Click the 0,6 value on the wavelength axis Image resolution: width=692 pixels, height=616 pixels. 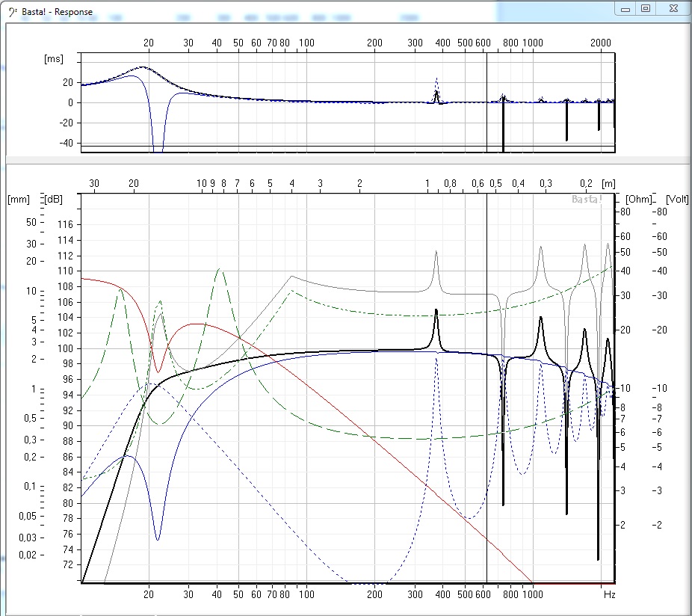pos(478,184)
